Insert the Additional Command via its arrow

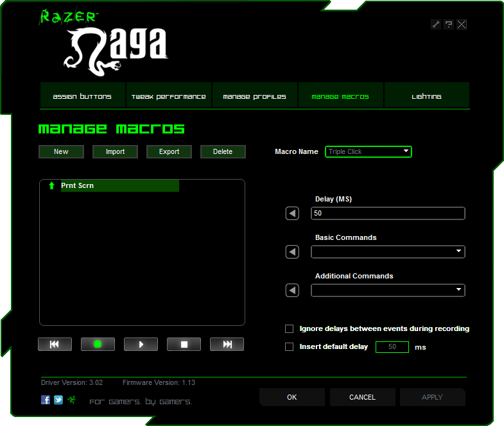click(x=292, y=291)
